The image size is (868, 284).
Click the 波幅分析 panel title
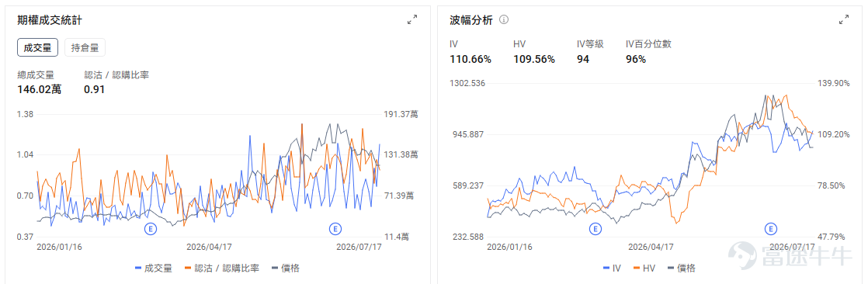[x=471, y=20]
